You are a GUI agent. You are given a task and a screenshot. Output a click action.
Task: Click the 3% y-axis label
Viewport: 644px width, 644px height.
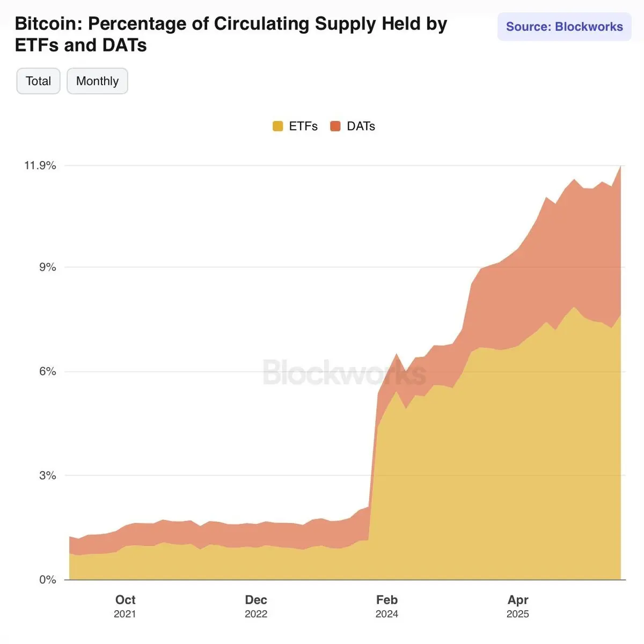tap(47, 475)
